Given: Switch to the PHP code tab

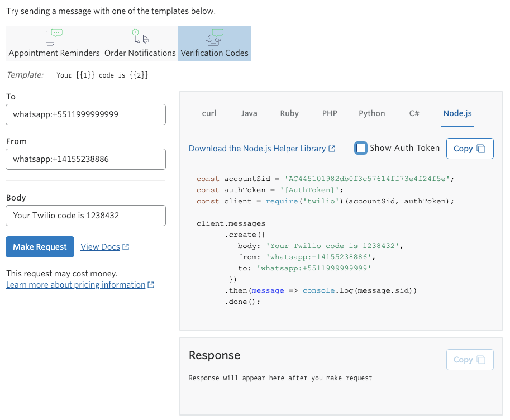Looking at the screenshot, I should click(330, 113).
